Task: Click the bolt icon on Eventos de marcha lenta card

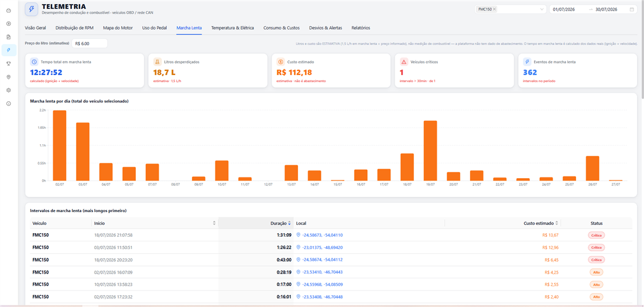Action: 527,62
